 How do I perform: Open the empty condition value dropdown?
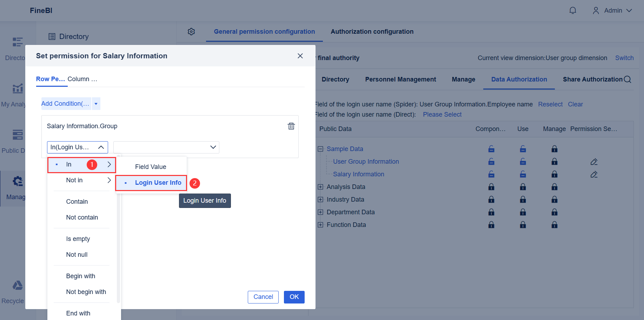coord(166,147)
